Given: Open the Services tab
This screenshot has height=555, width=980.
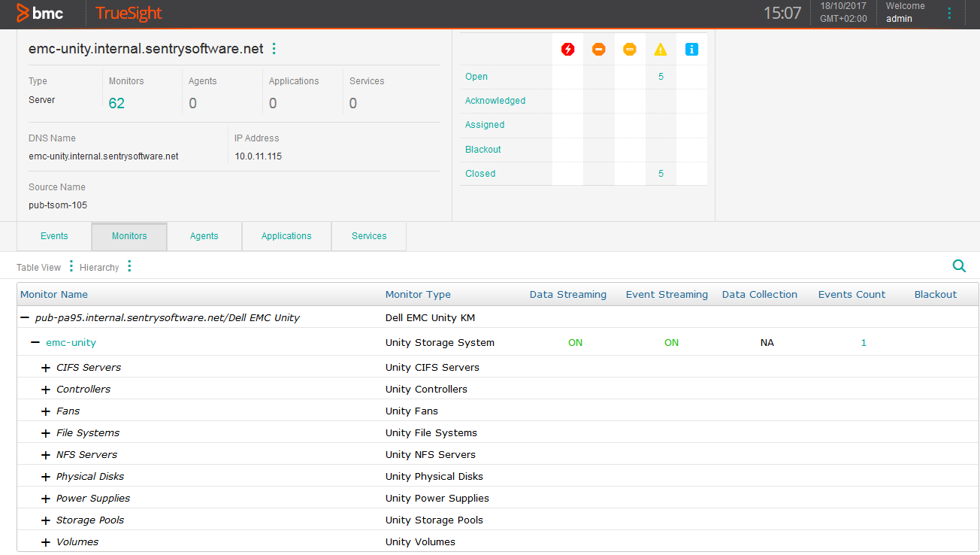Looking at the screenshot, I should pyautogui.click(x=368, y=235).
